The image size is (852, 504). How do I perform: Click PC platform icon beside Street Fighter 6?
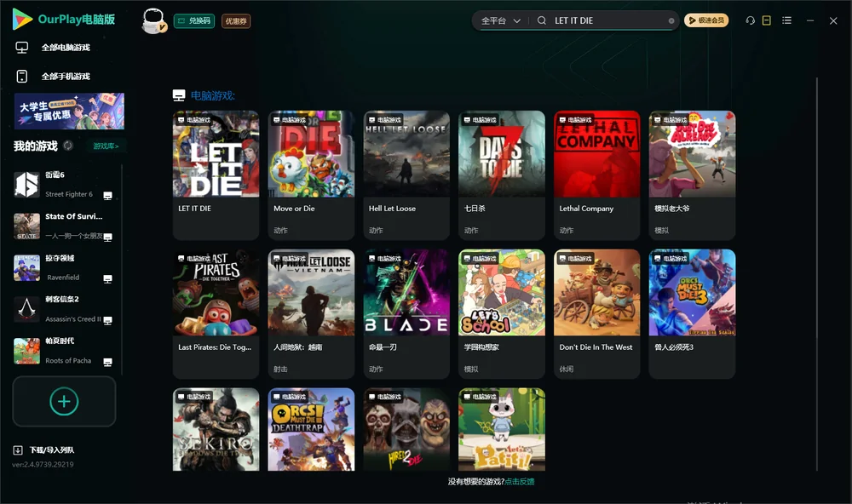coord(107,196)
